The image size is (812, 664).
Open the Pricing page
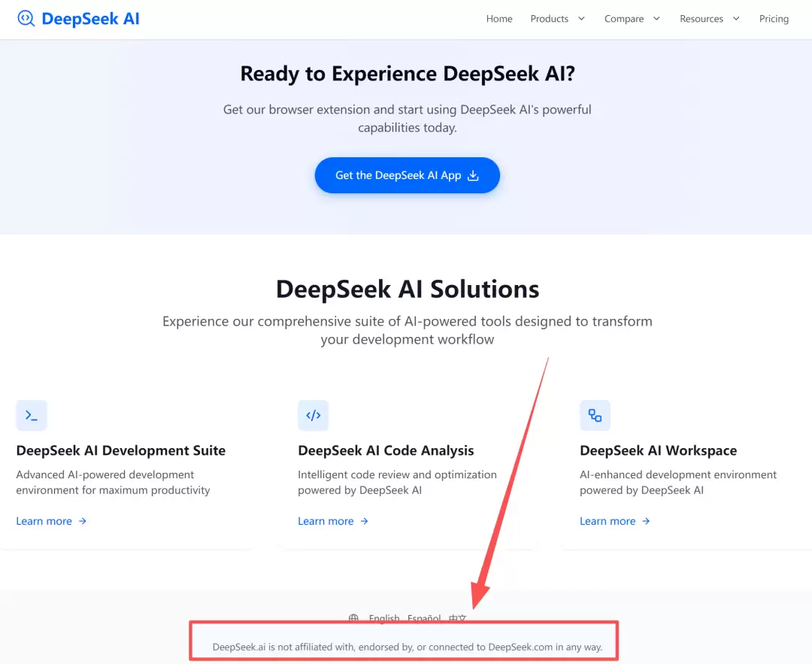click(x=774, y=19)
